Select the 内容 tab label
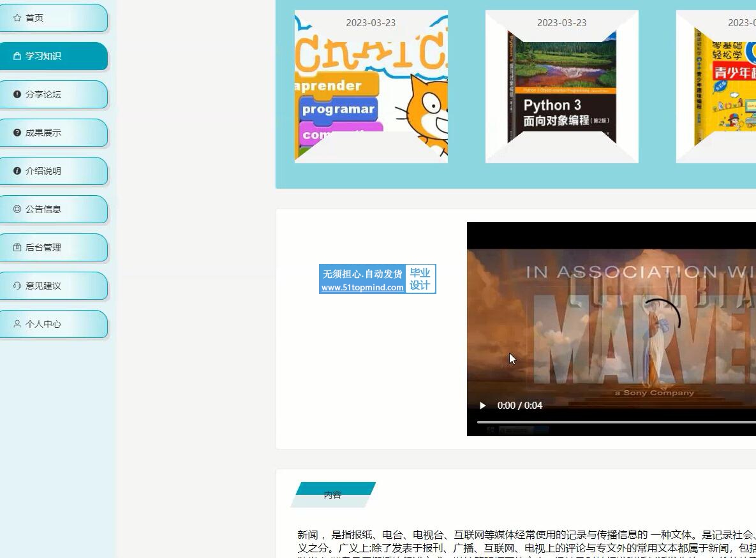Image resolution: width=756 pixels, height=558 pixels. tap(332, 495)
